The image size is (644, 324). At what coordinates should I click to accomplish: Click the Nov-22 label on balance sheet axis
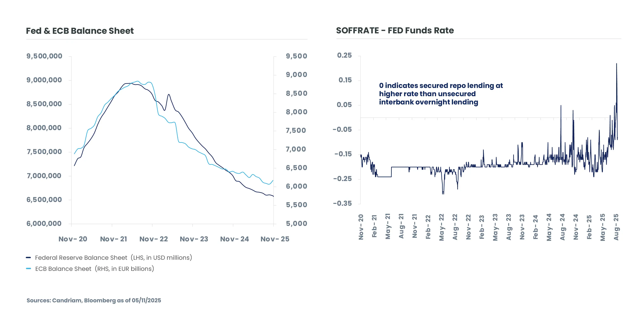click(153, 239)
